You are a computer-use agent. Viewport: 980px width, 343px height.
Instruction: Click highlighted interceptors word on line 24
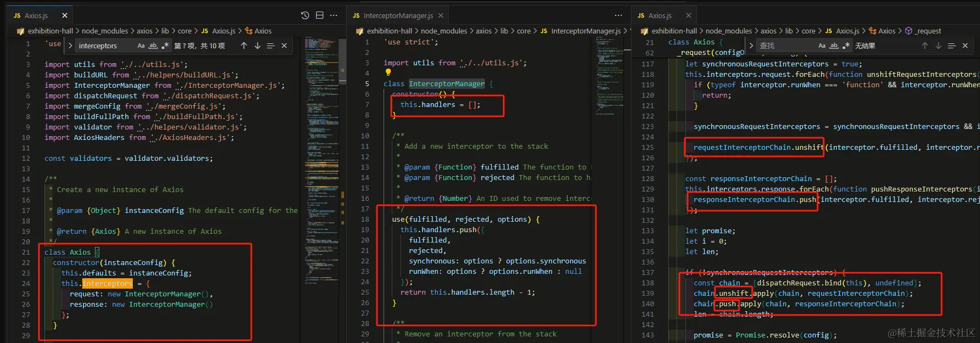pyautogui.click(x=108, y=283)
